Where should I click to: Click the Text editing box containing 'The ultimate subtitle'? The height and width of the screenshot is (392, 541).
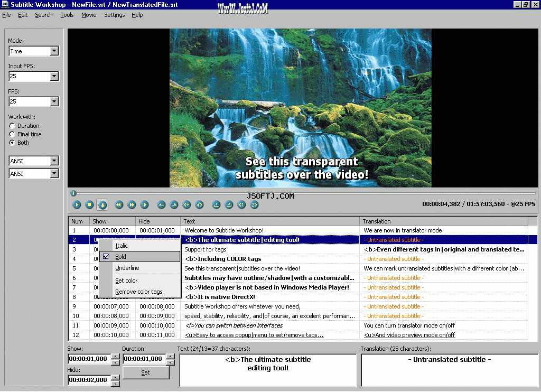point(268,370)
